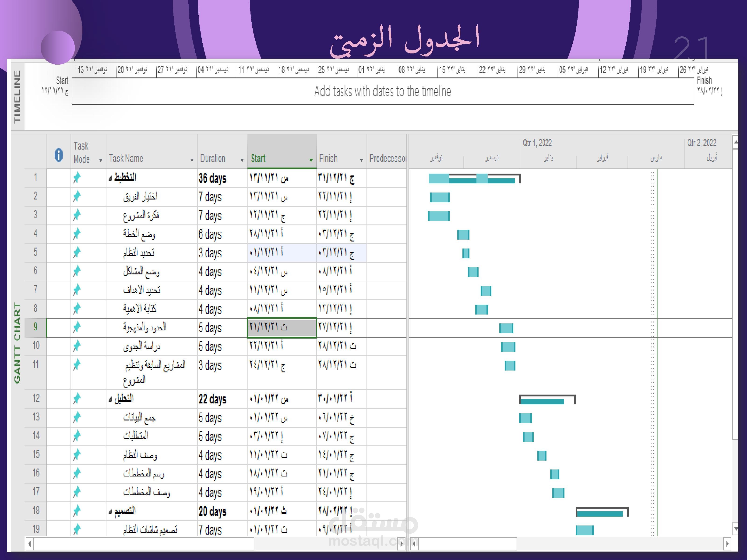Collapse the التحليل summary task in row 12
The width and height of the screenshot is (747, 560).
point(110,400)
